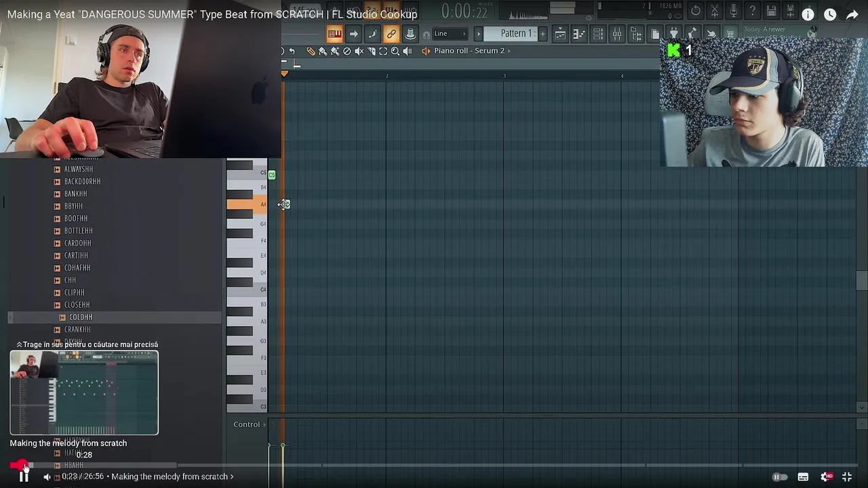Open the Playlist view icon

[x=560, y=34]
